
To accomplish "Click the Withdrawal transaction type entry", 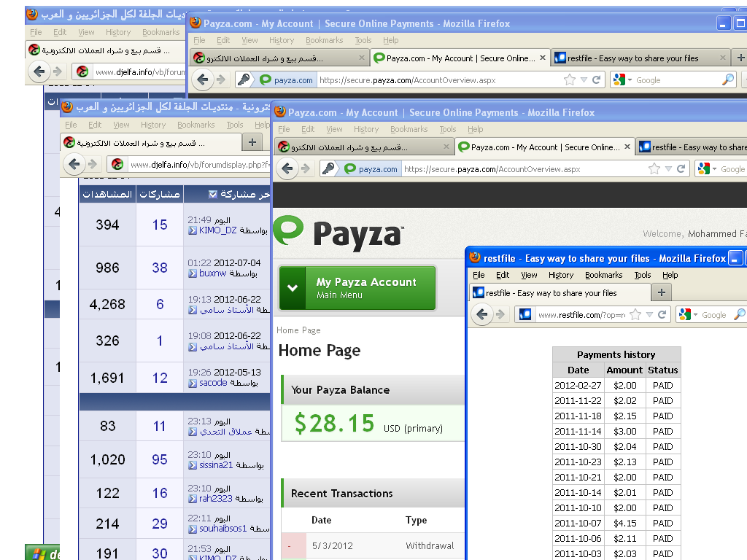I will pos(430,545).
